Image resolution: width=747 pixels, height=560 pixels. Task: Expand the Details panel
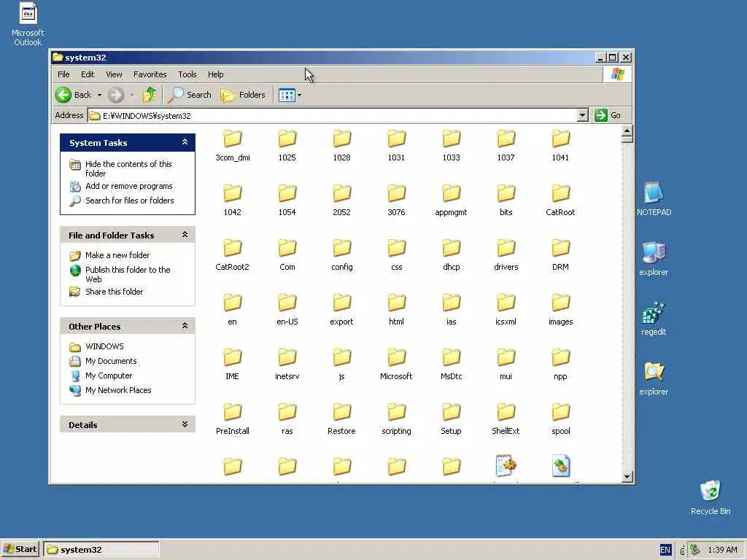[x=185, y=424]
